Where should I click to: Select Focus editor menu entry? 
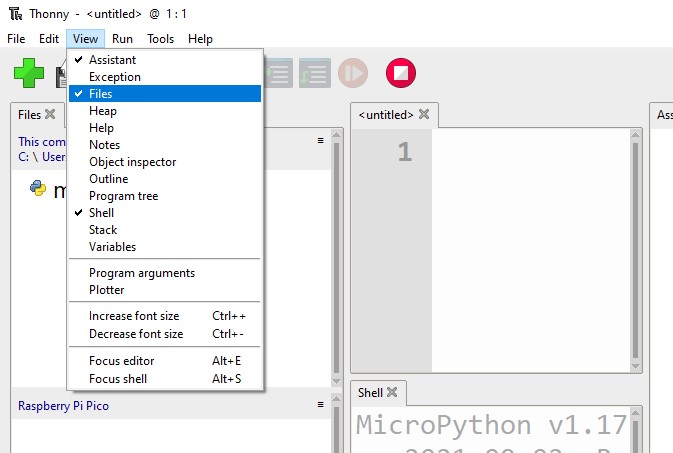165,361
